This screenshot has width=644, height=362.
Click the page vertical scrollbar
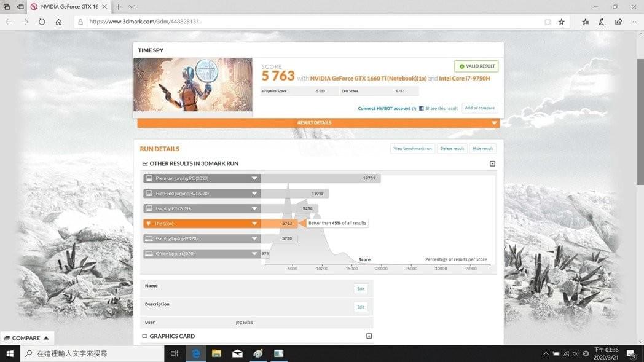pos(640,122)
